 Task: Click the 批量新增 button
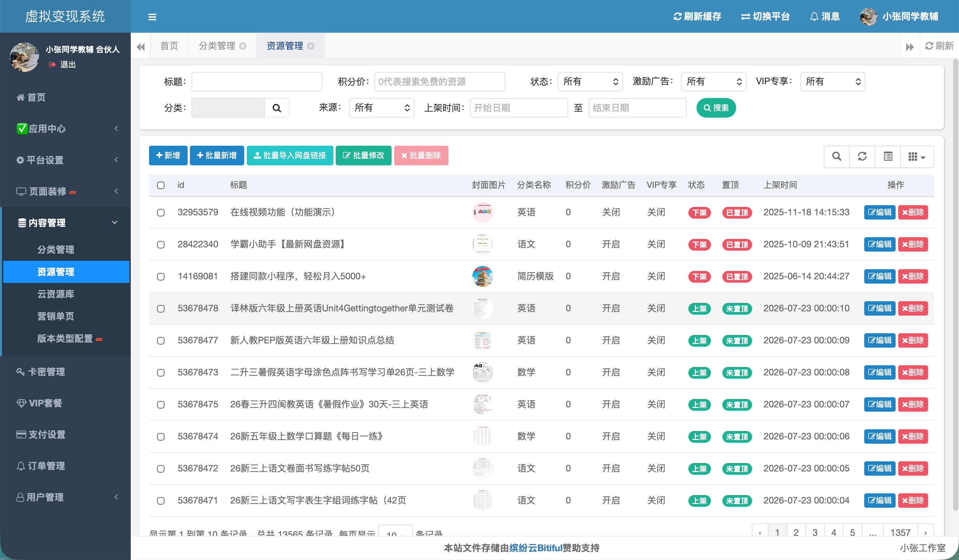[217, 156]
